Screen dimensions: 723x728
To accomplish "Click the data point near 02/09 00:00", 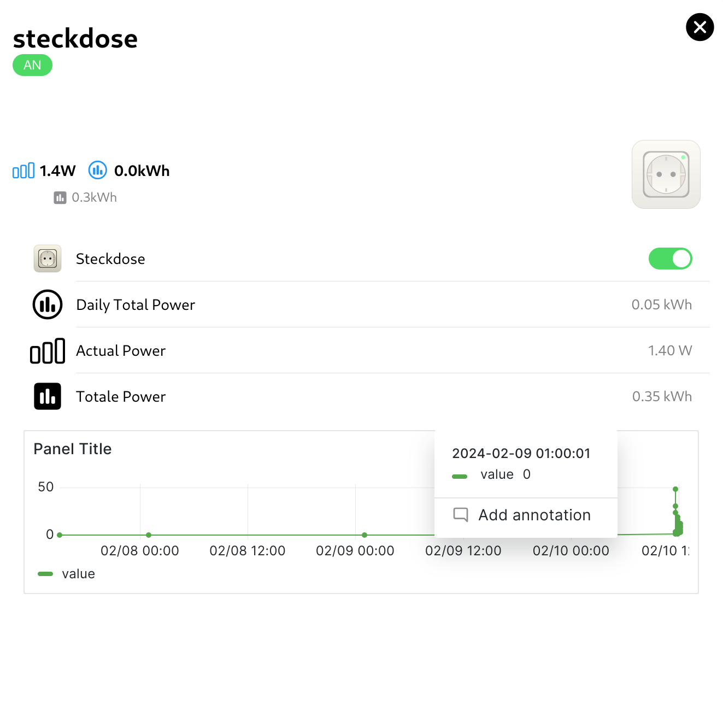I will tap(365, 535).
